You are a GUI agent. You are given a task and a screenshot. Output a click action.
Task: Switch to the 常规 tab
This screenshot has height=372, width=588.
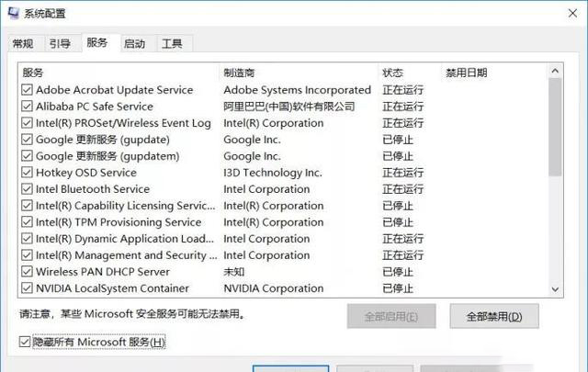tap(23, 43)
